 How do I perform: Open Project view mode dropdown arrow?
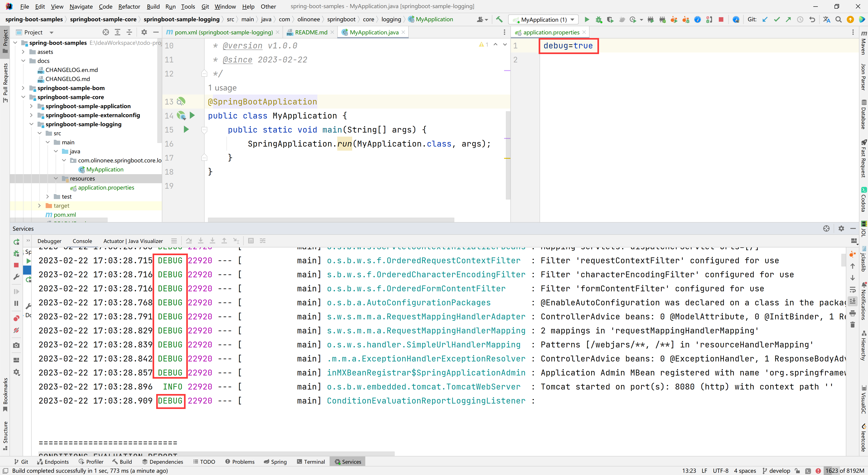click(x=52, y=33)
